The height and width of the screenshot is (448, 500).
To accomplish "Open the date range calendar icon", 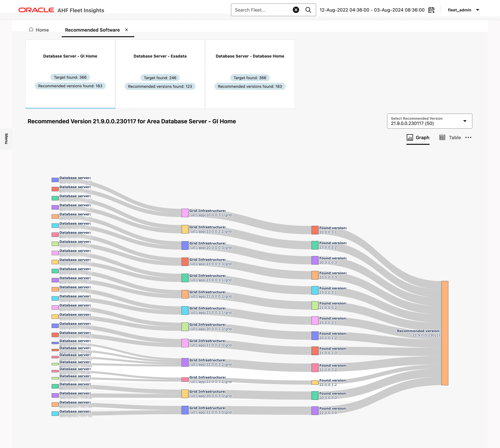I will tap(431, 10).
